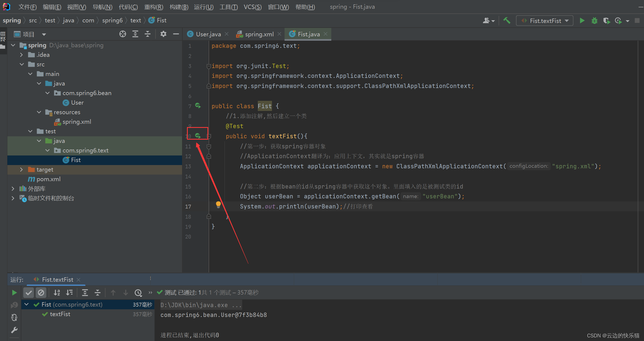Collapse all test results icon
Screen dimensions: 644x341
(97, 293)
